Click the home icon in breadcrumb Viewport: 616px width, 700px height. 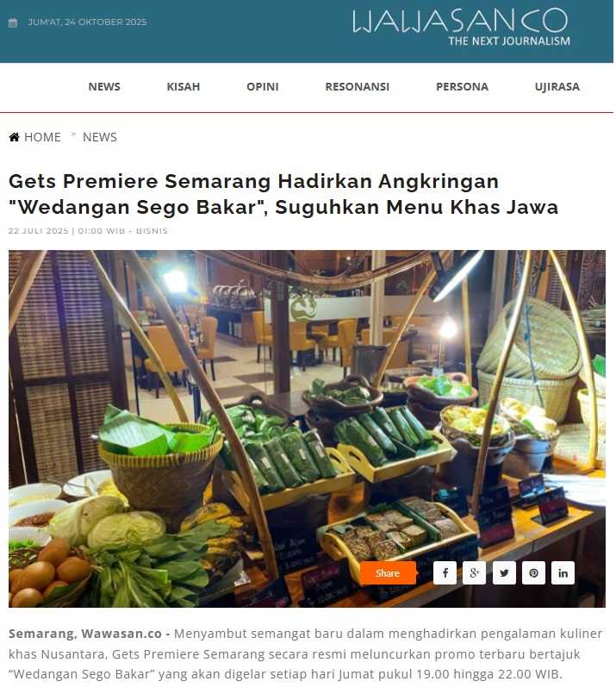[x=15, y=137]
